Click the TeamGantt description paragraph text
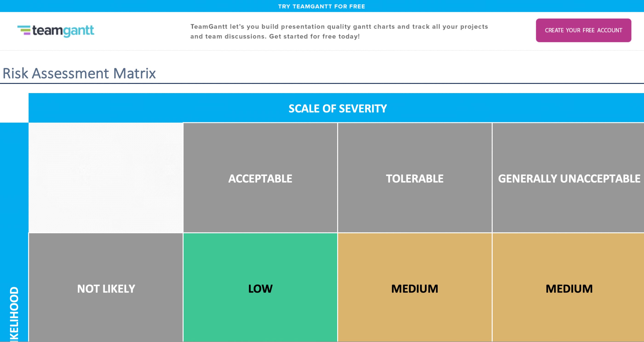The height and width of the screenshot is (342, 644). 339,31
